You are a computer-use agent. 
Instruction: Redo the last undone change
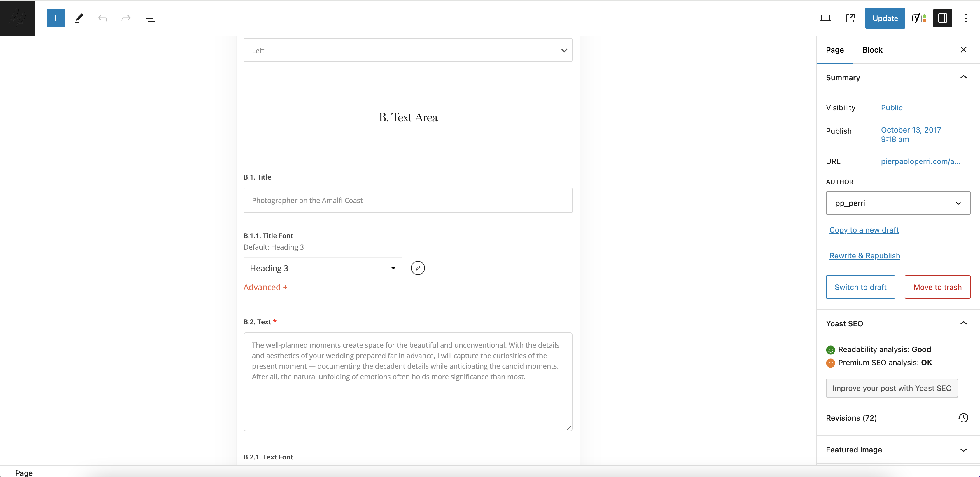pyautogui.click(x=126, y=18)
